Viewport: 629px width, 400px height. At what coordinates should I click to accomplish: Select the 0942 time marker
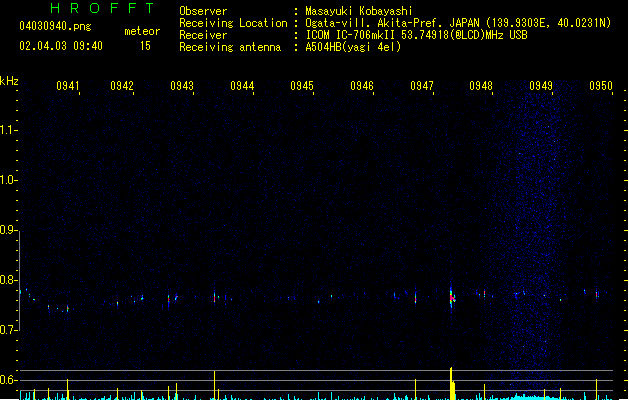(x=122, y=85)
